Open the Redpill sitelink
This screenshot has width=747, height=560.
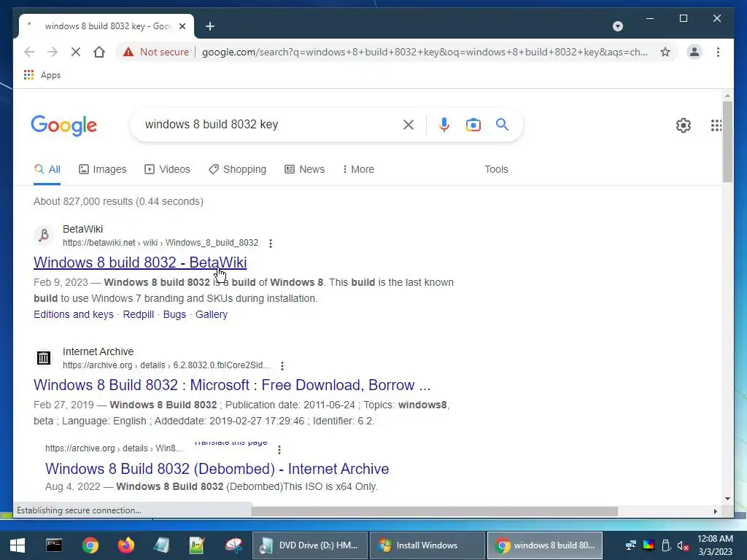point(138,314)
